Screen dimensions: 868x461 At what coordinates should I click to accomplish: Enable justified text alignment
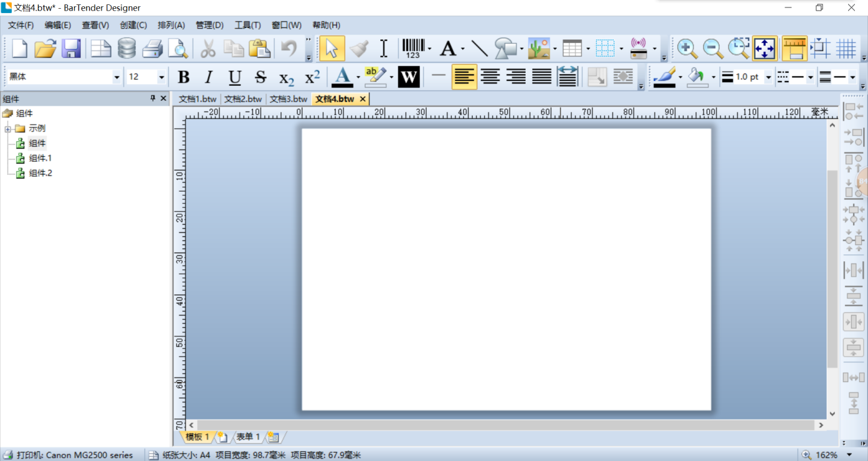(x=542, y=77)
